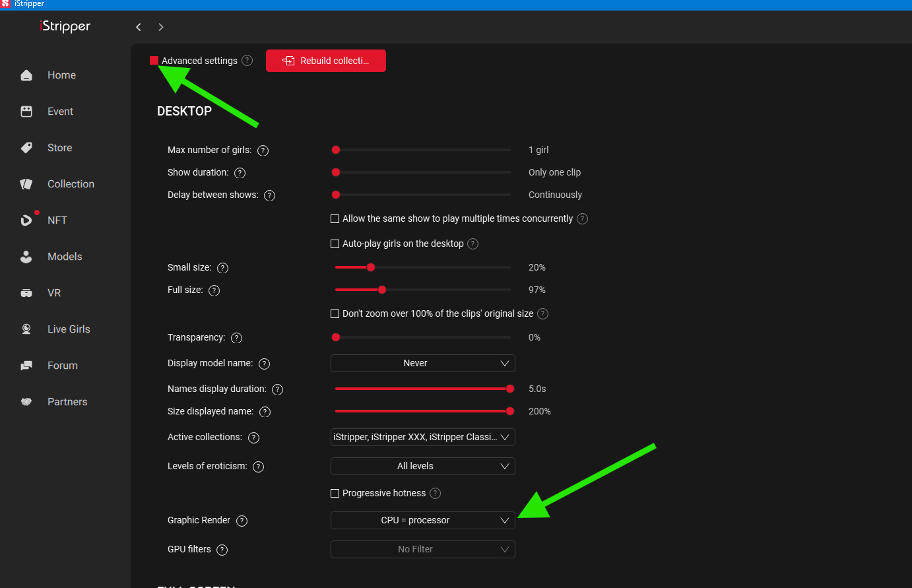The width and height of the screenshot is (912, 588).
Task: Check Don't zoom over 100% option
Action: click(x=335, y=314)
